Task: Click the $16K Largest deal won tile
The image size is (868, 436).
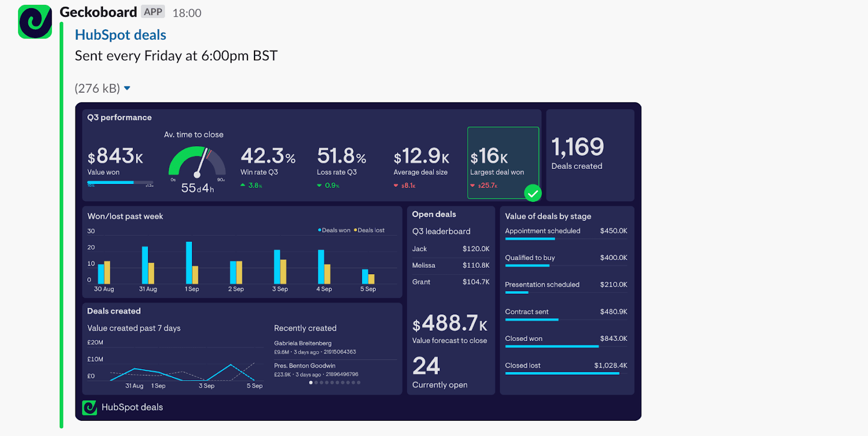Action: tap(503, 163)
